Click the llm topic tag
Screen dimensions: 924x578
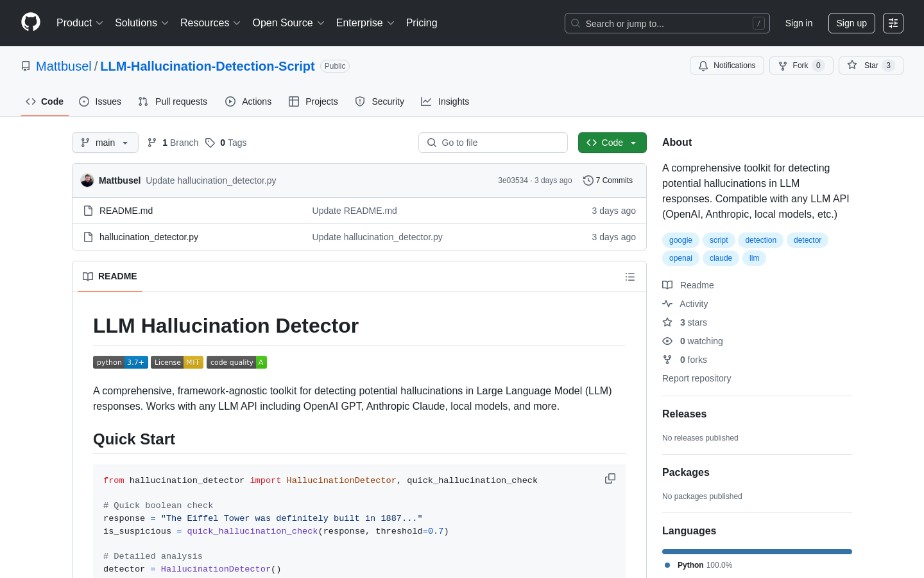click(755, 258)
